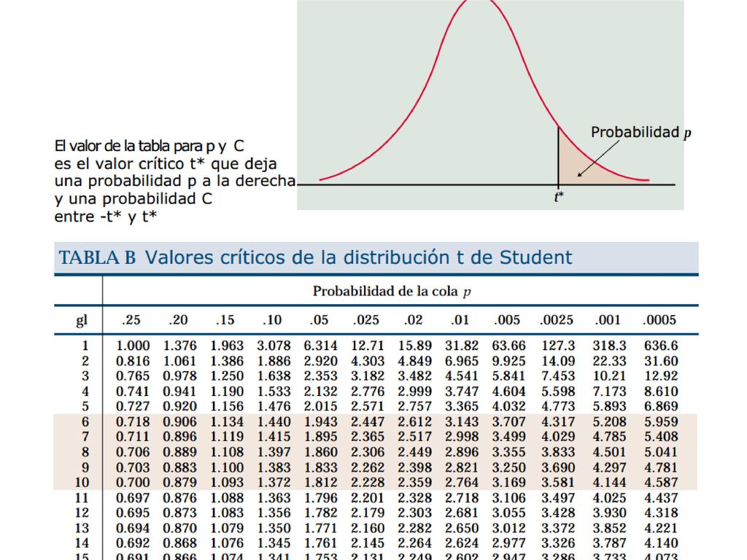Click the row label '6' in gl column
Screen dimensions: 747x560
pyautogui.click(x=85, y=422)
